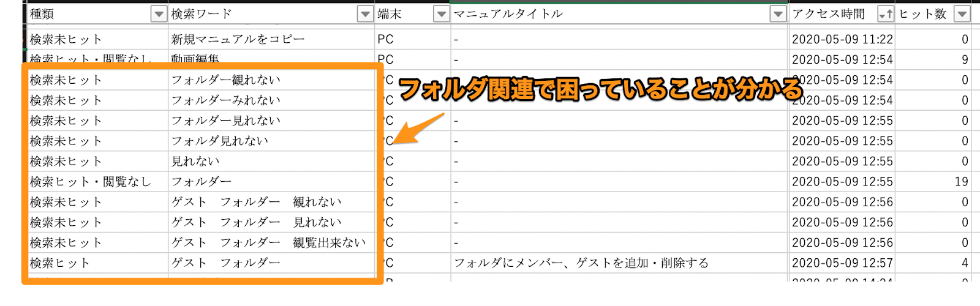The height and width of the screenshot is (306, 980).
Task: Click the manual title フォルダにメンバー、ゲストを追加・削除する
Action: [581, 263]
